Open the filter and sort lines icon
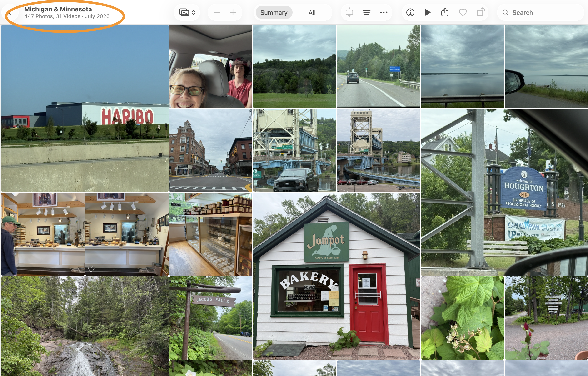 [x=366, y=12]
